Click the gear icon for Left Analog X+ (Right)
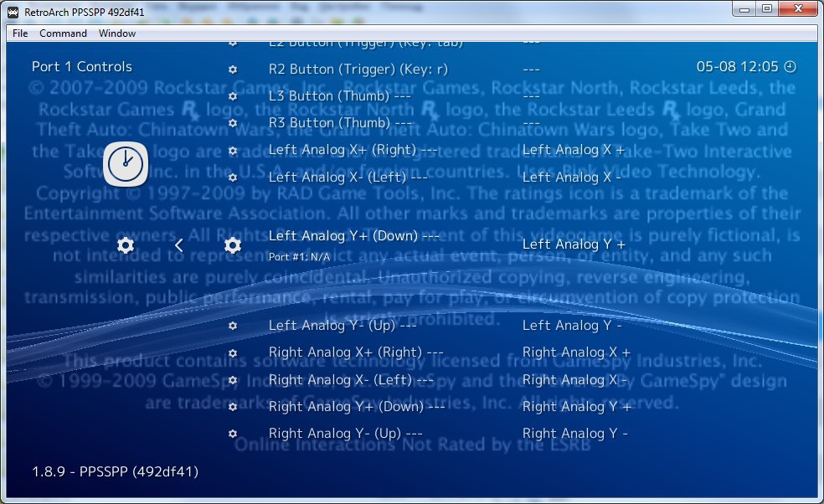Screen dimensions: 824x504 233,151
